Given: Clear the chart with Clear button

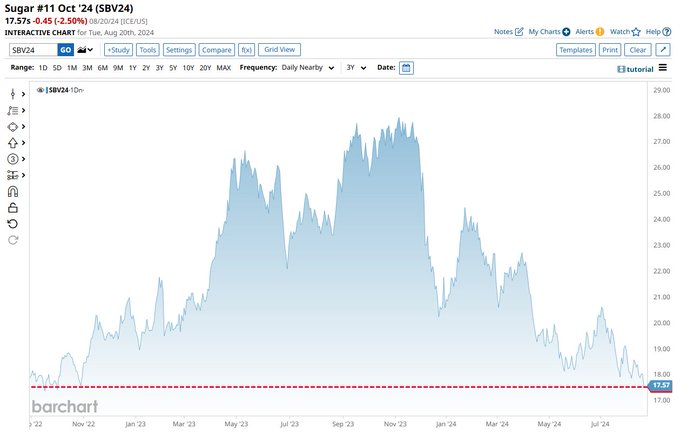Looking at the screenshot, I should tap(638, 50).
